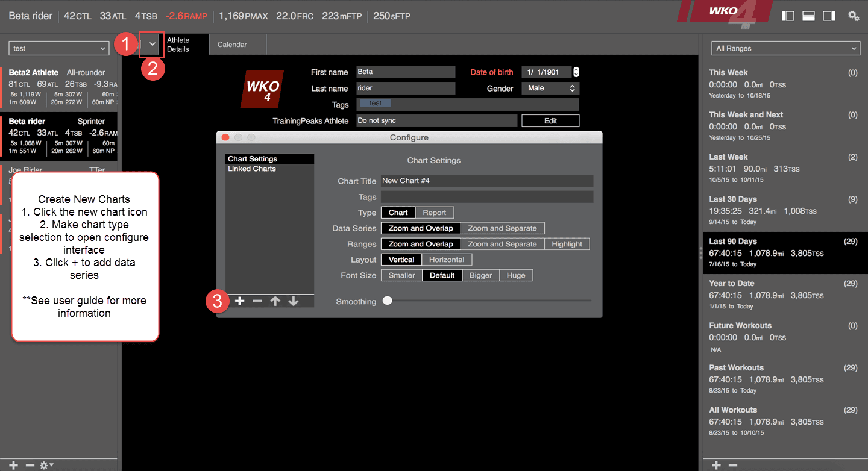Choose Horizontal layout
868x471 pixels.
tap(447, 260)
